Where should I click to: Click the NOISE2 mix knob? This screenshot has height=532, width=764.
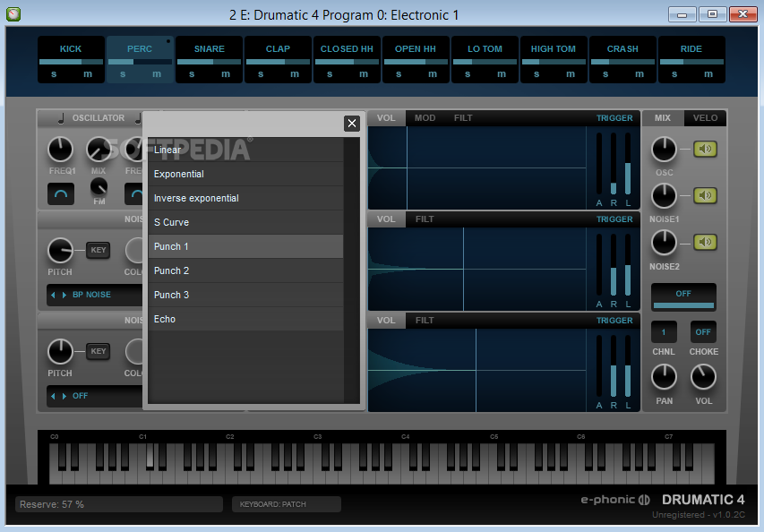pos(664,243)
